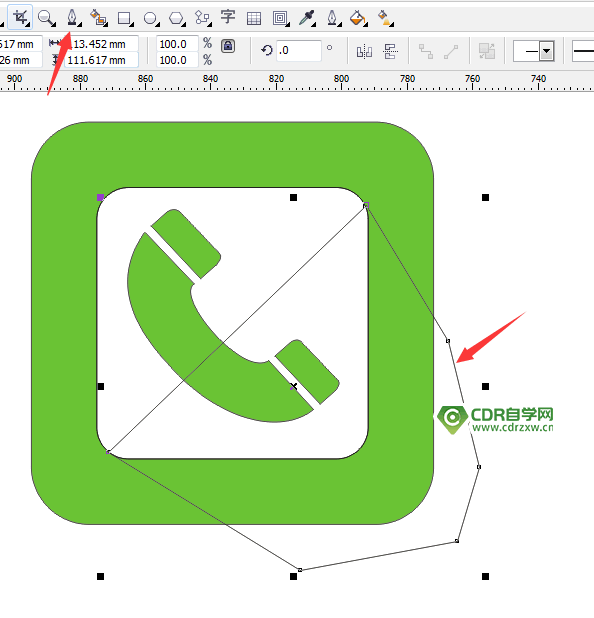Open the start arrowhead dropdown
594x618 pixels.
546,51
